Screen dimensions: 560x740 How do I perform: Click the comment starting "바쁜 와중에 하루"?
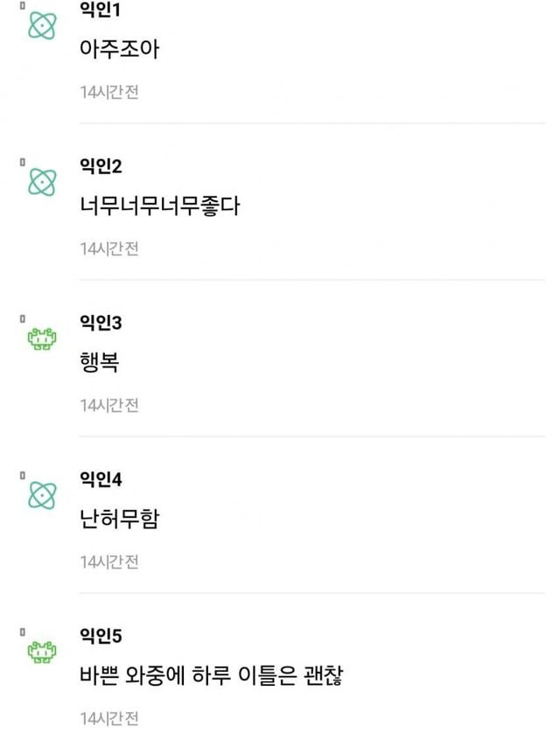(x=209, y=677)
